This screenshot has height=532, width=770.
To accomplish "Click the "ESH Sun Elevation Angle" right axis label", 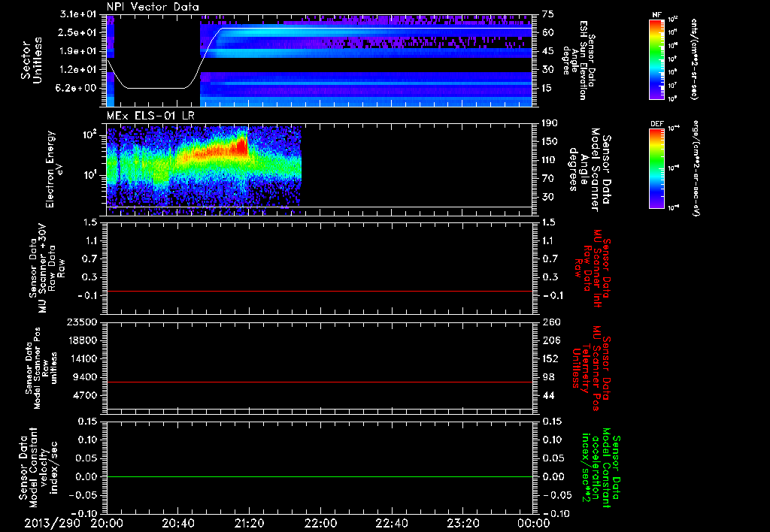I will tap(578, 60).
